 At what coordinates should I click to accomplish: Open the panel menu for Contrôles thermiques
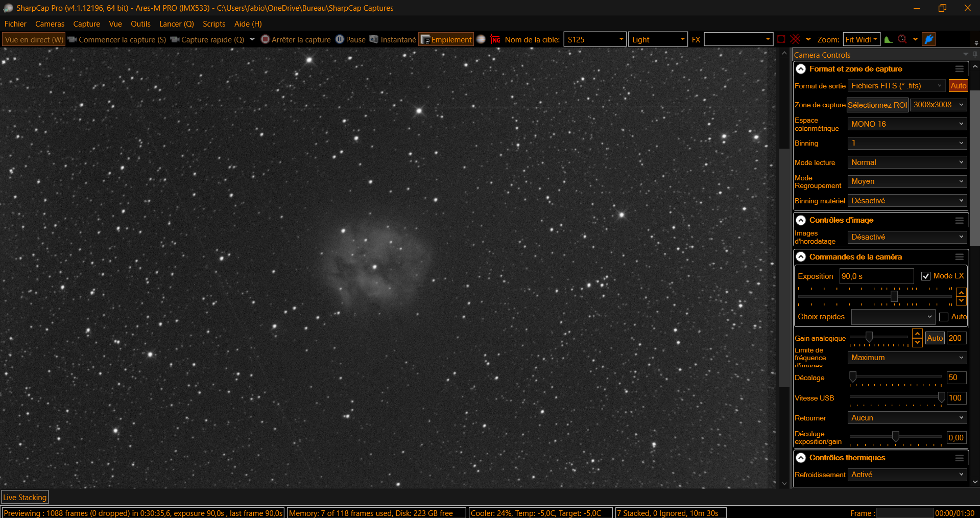960,458
